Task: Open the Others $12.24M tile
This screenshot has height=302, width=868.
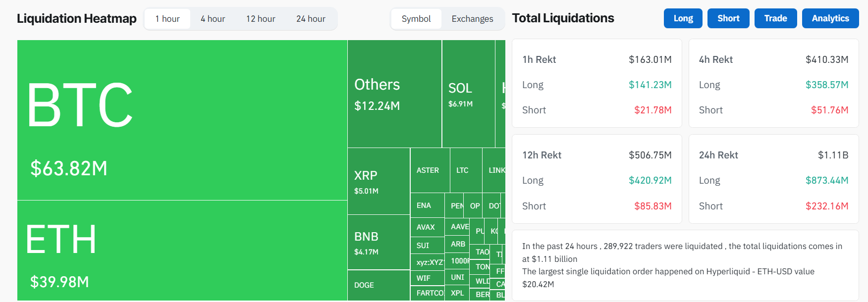Action: tap(394, 94)
